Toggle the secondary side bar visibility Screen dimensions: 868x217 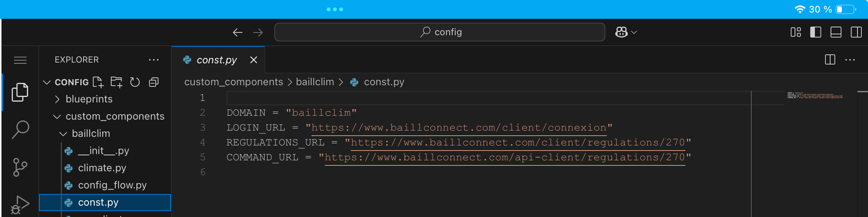[856, 32]
